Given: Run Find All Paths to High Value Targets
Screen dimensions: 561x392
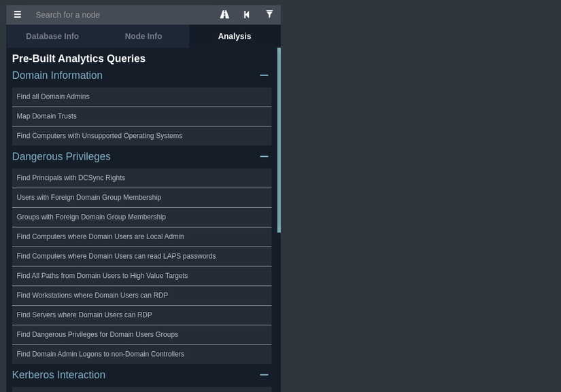Looking at the screenshot, I should point(141,276).
